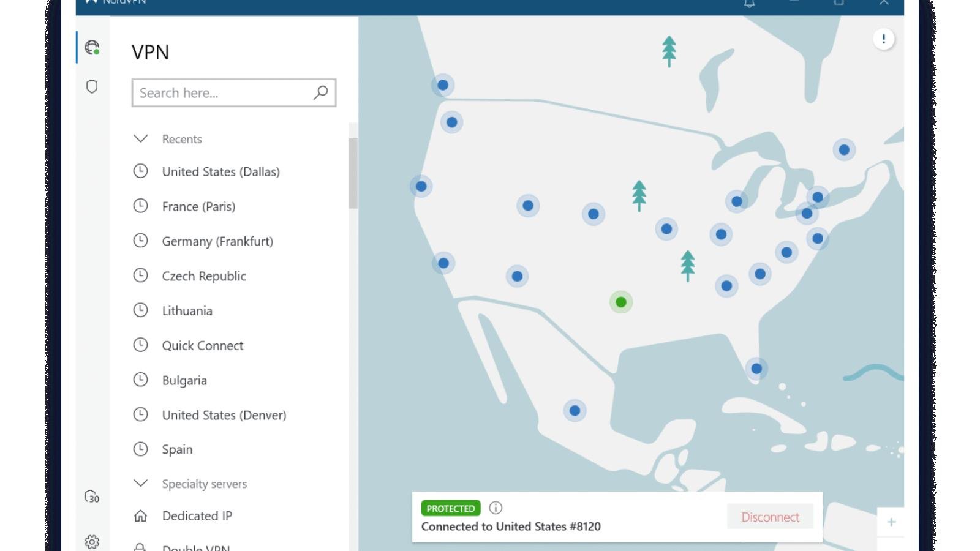Collapse the Specialty servers section chevron
Viewport: 980px width, 551px height.
click(x=141, y=483)
